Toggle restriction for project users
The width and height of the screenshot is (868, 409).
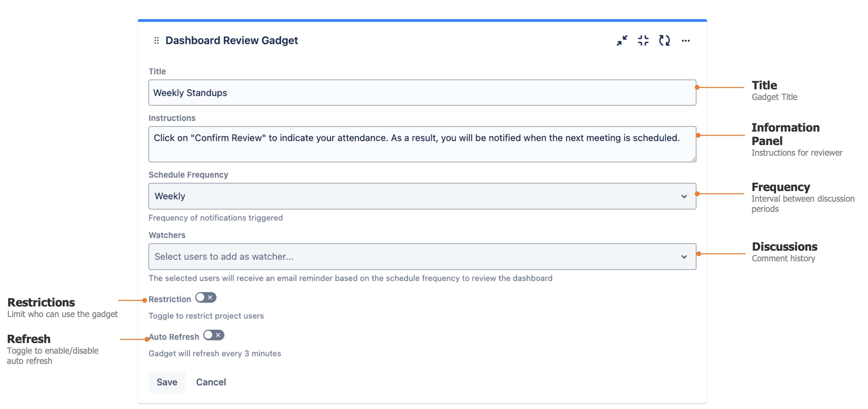coord(206,298)
